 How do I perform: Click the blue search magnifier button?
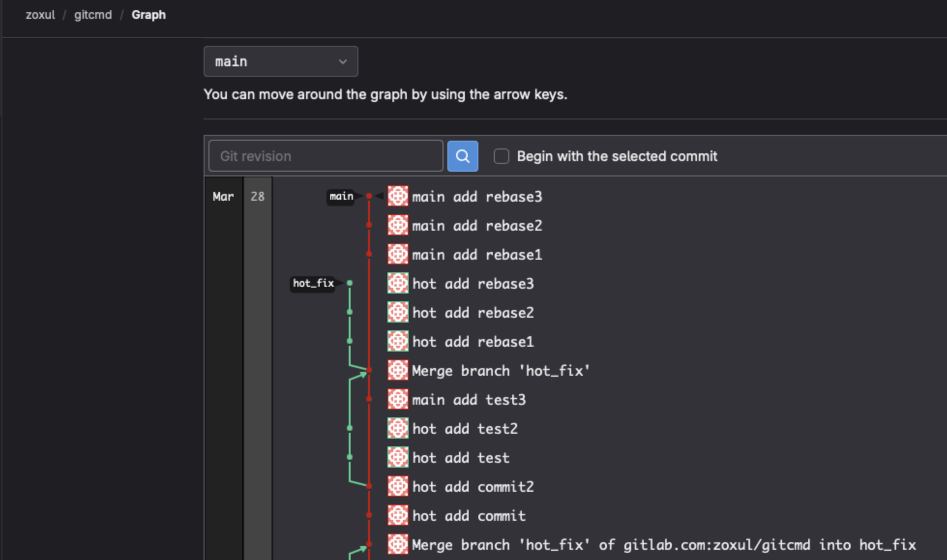[x=462, y=156]
